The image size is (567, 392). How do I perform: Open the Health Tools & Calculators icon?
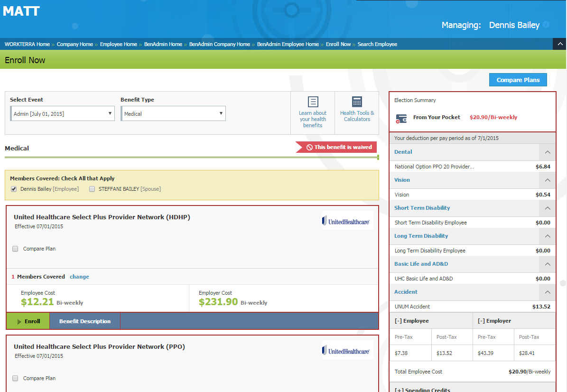(357, 102)
